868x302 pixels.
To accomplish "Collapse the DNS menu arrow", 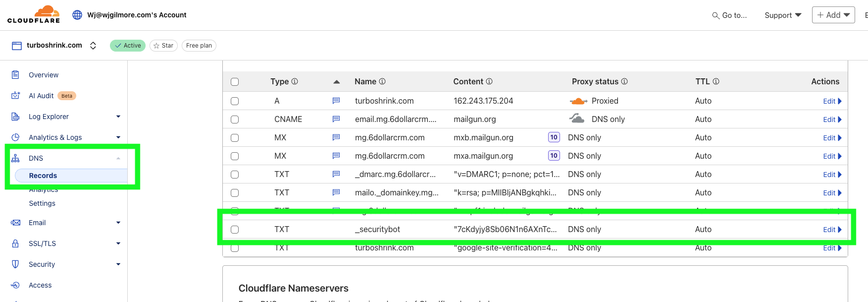I will tap(118, 158).
